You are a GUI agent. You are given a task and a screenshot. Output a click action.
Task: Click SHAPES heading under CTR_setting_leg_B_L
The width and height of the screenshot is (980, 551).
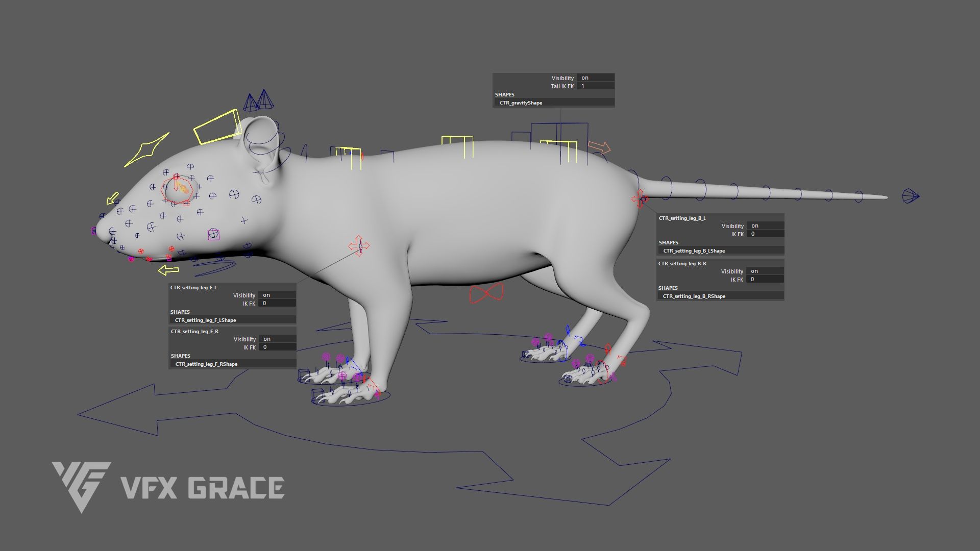pos(668,242)
